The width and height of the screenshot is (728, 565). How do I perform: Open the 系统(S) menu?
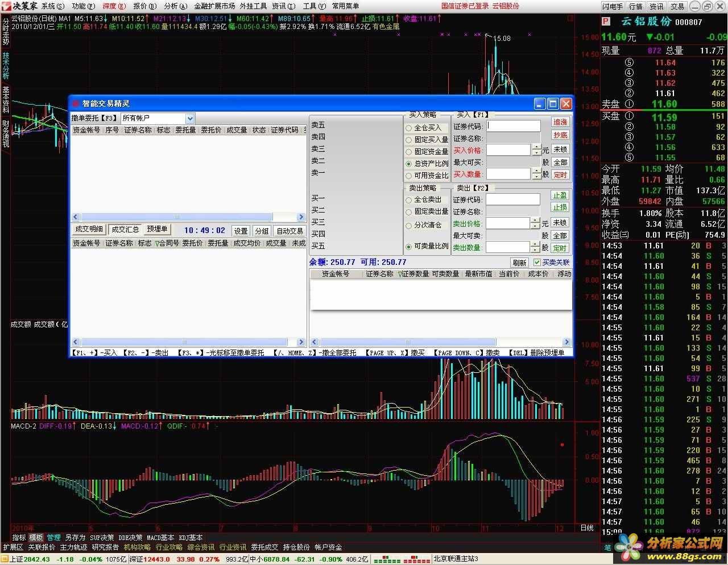pos(52,6)
